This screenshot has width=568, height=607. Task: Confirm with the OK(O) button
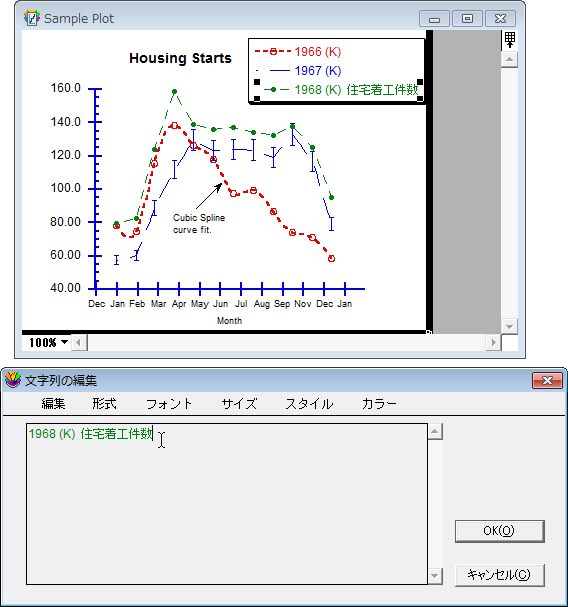pyautogui.click(x=499, y=531)
